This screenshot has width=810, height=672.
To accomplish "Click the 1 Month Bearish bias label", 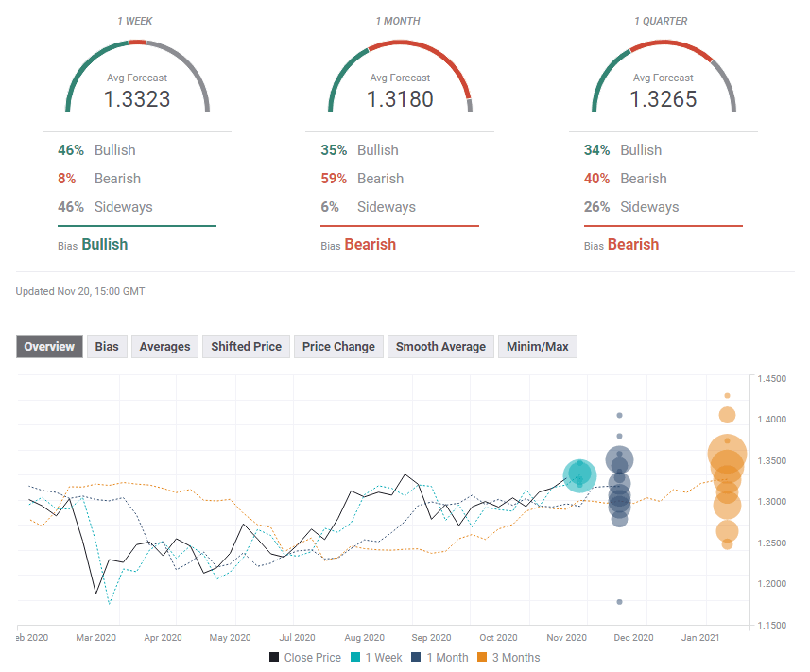I will [x=370, y=244].
